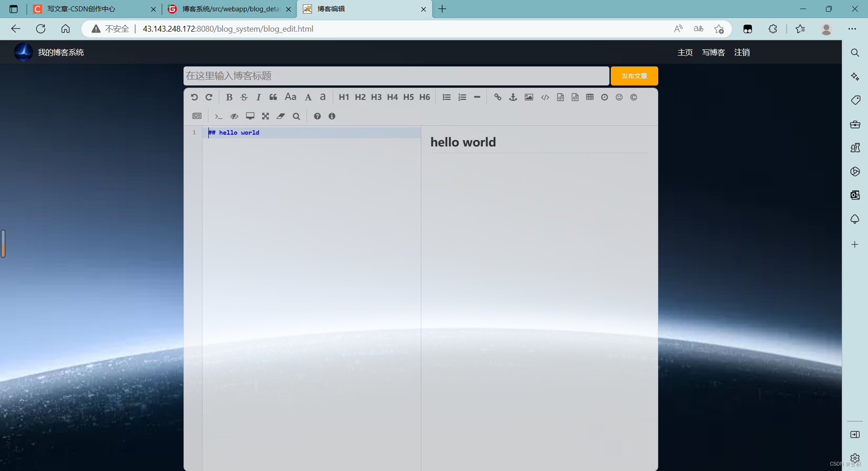Click the bold formatting icon

(229, 97)
